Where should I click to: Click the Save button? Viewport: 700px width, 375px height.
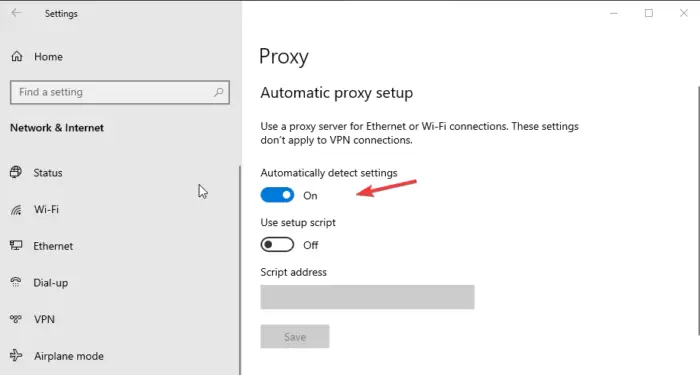tap(295, 337)
